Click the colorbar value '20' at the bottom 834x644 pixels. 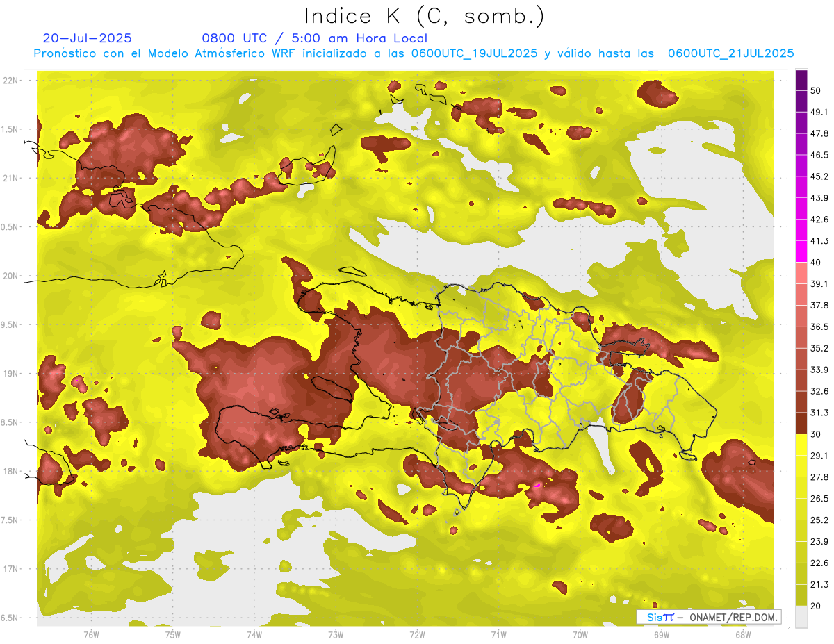tap(815, 606)
